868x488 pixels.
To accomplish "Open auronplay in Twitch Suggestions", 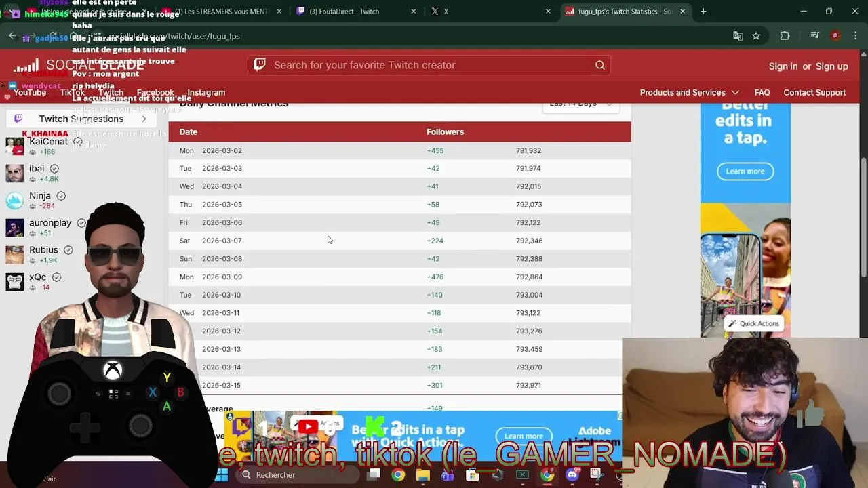I will pyautogui.click(x=50, y=222).
